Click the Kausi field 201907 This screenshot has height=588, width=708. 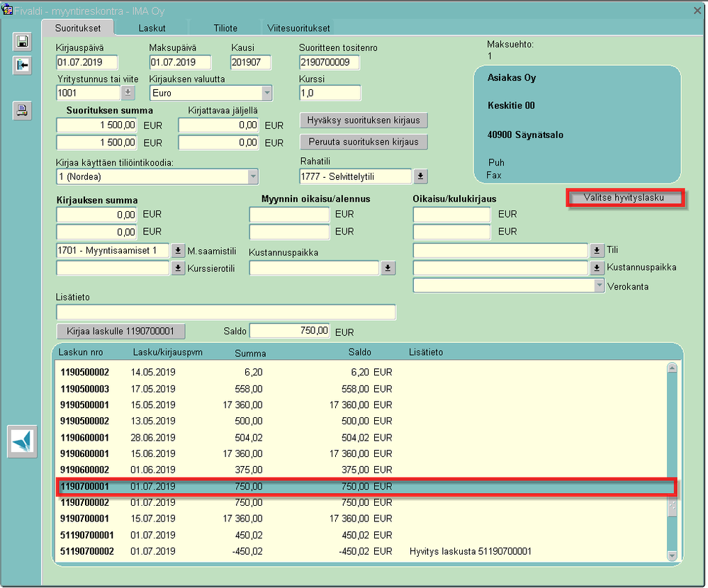(251, 62)
